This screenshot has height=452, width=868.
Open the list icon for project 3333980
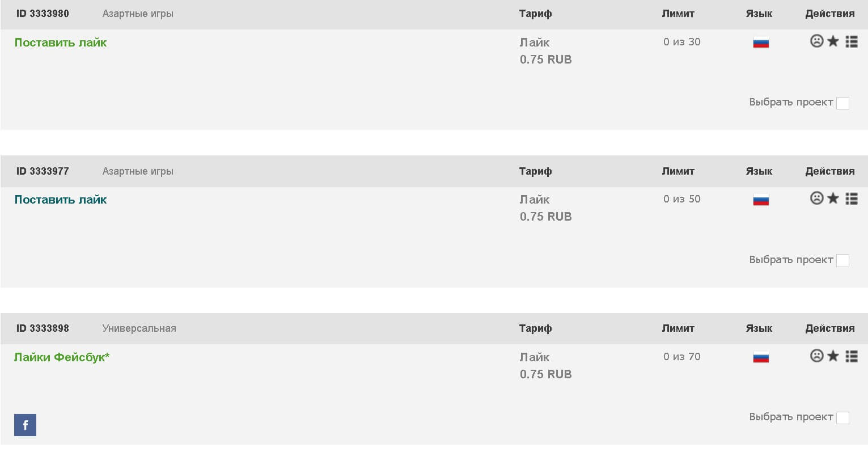click(x=852, y=41)
